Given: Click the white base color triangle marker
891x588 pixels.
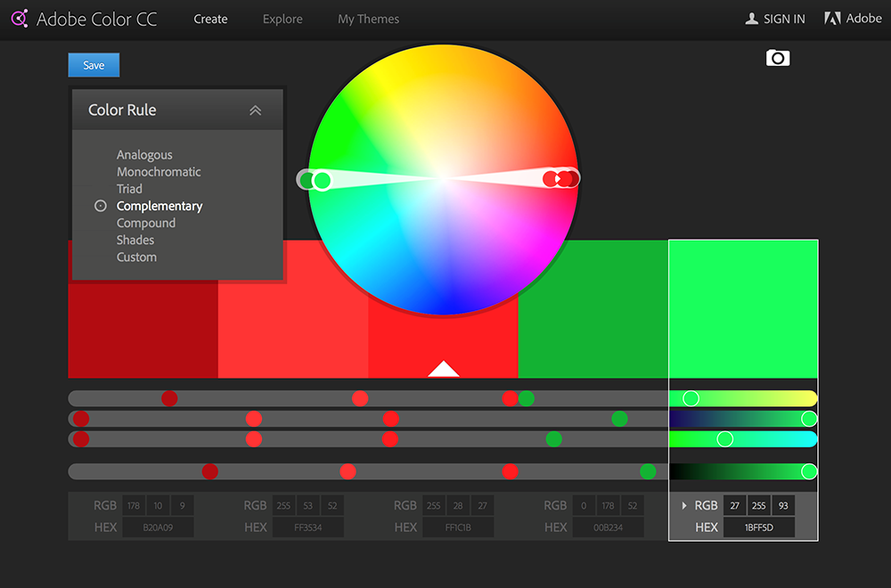Looking at the screenshot, I should 443,369.
